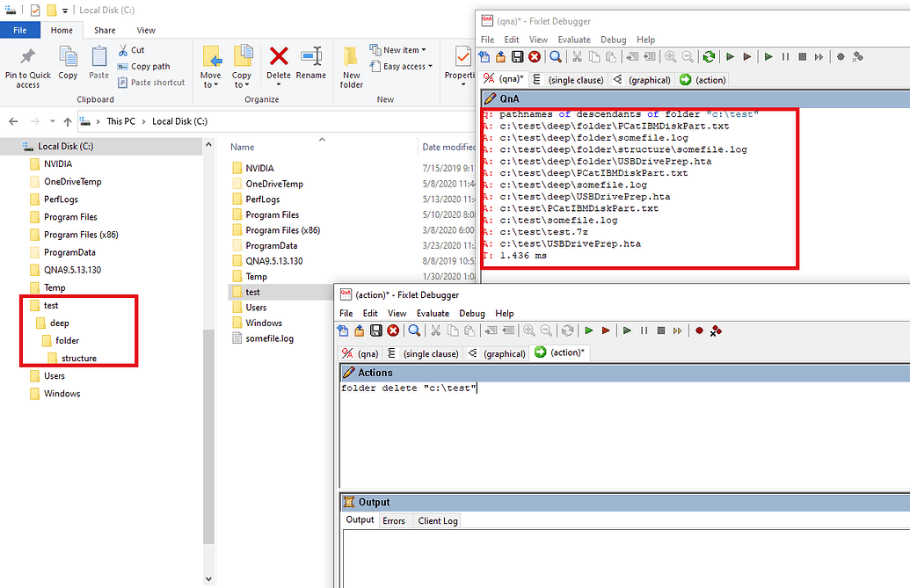The width and height of the screenshot is (910, 588).
Task: Switch to (single clause) tab in qna debugger
Action: [x=569, y=80]
